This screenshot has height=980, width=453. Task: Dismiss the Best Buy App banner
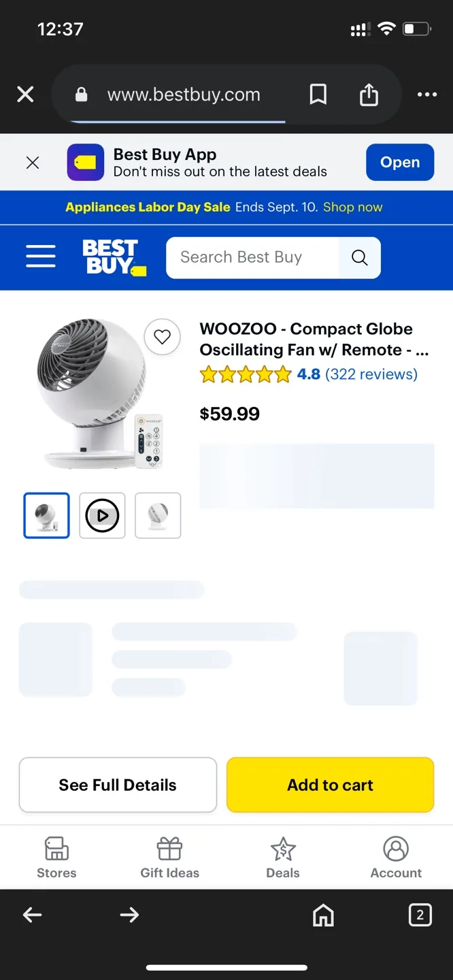32,163
